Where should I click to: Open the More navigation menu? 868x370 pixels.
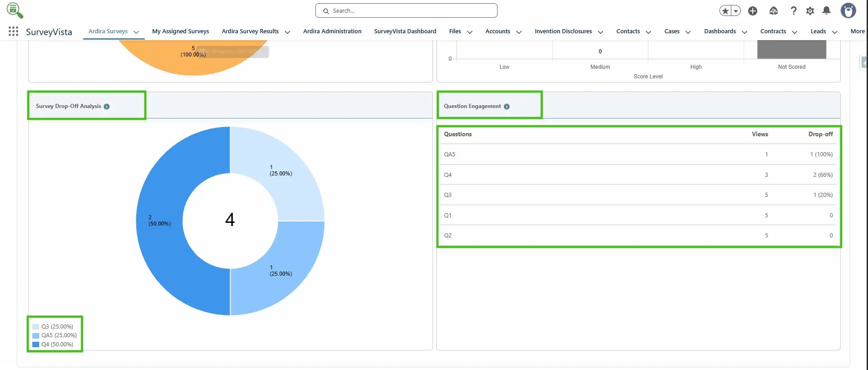point(857,31)
